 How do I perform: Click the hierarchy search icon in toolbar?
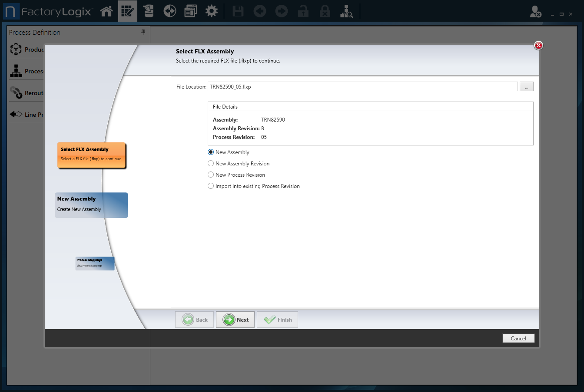(346, 11)
